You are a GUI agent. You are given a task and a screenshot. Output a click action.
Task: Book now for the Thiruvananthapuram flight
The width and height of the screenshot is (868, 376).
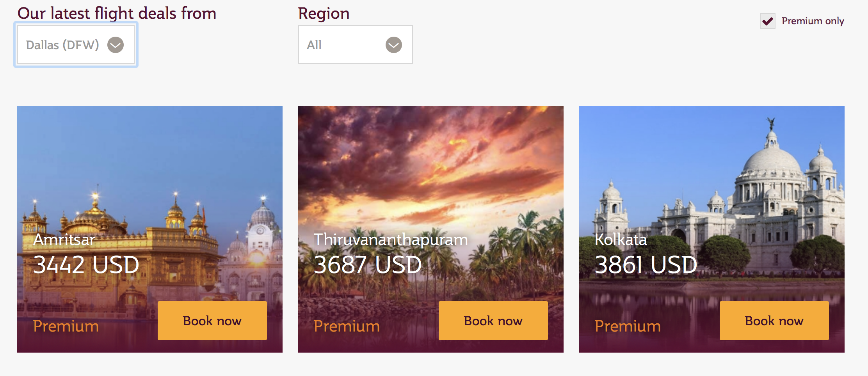pos(493,320)
